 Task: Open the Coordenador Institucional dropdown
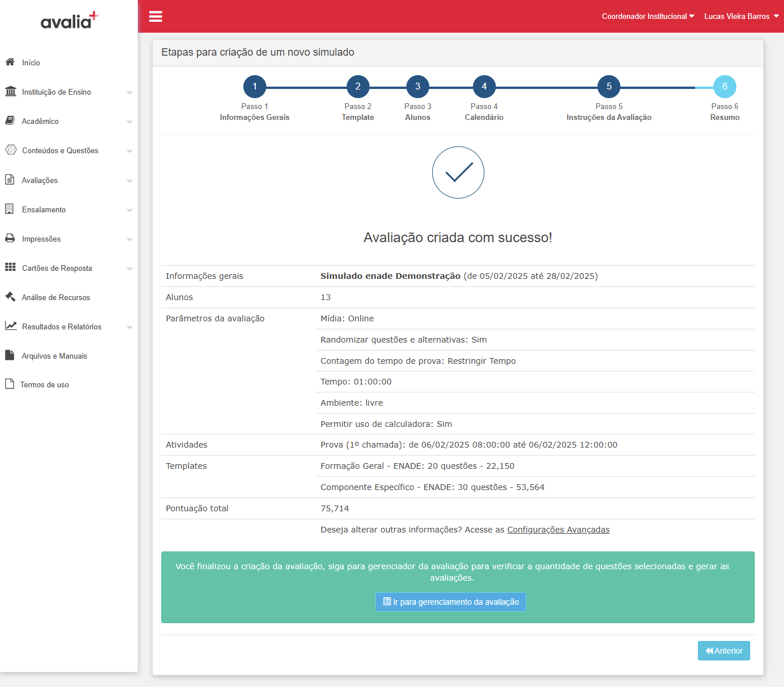click(648, 16)
